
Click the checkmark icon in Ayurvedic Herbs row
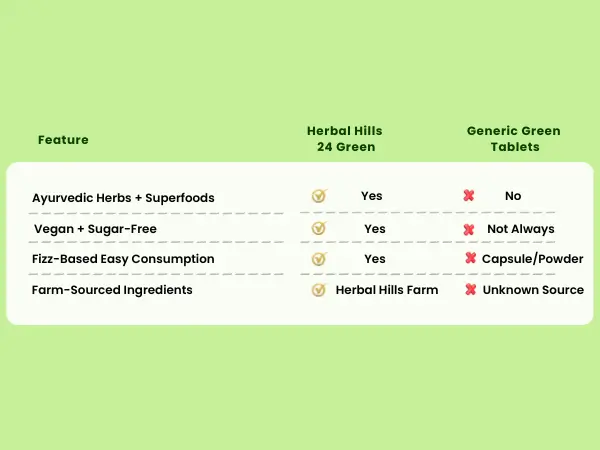point(319,196)
